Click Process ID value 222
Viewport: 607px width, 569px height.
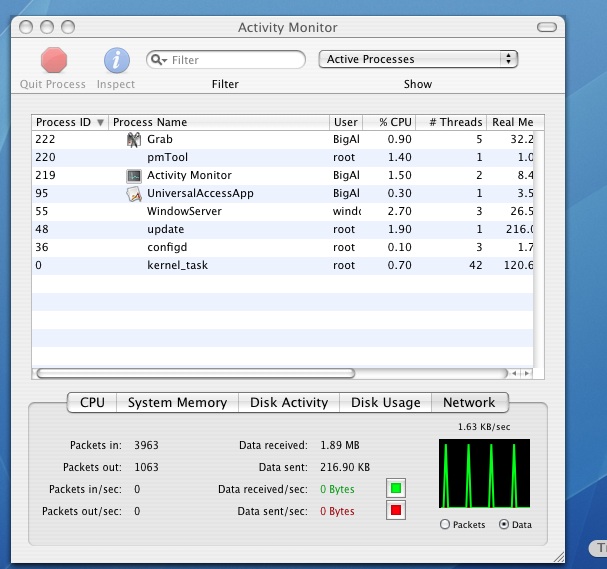click(45, 139)
